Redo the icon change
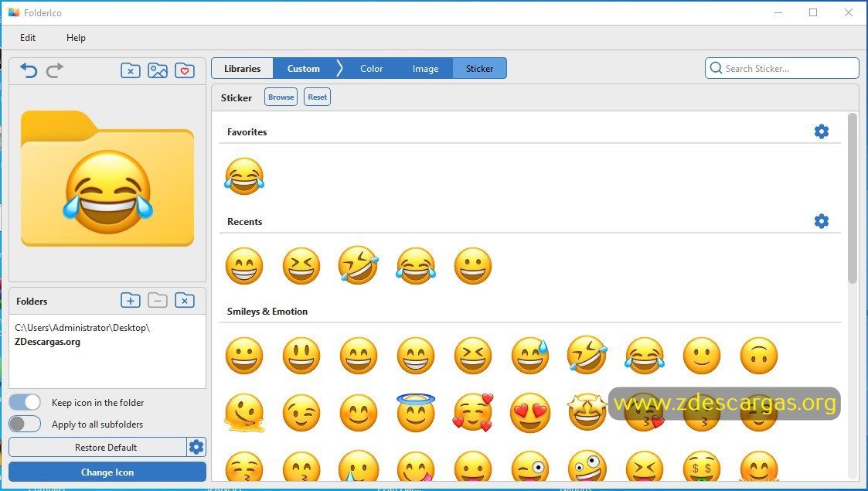Screen dimensions: 868x491 pos(55,70)
